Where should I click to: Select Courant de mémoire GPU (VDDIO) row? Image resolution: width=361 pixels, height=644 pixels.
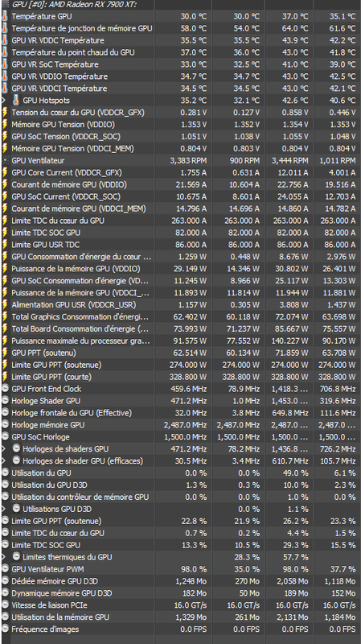pos(180,184)
